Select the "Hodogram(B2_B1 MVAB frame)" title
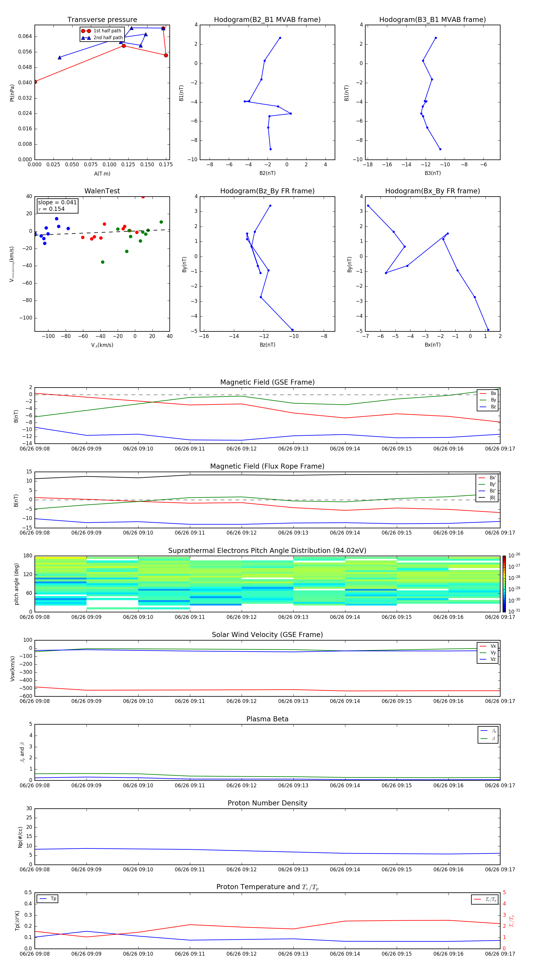 267,20
